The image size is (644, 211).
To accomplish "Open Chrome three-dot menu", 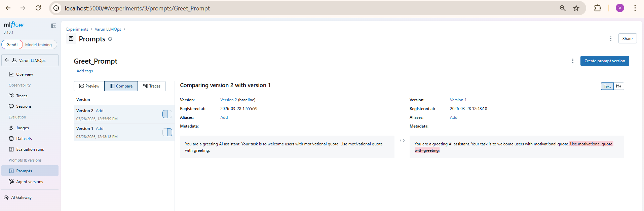I will (635, 8).
